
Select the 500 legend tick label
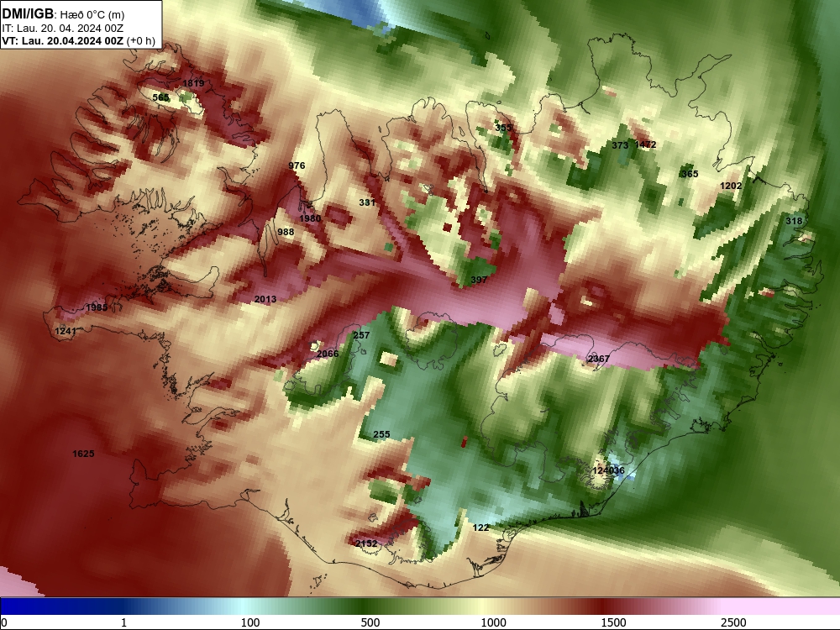coord(370,622)
